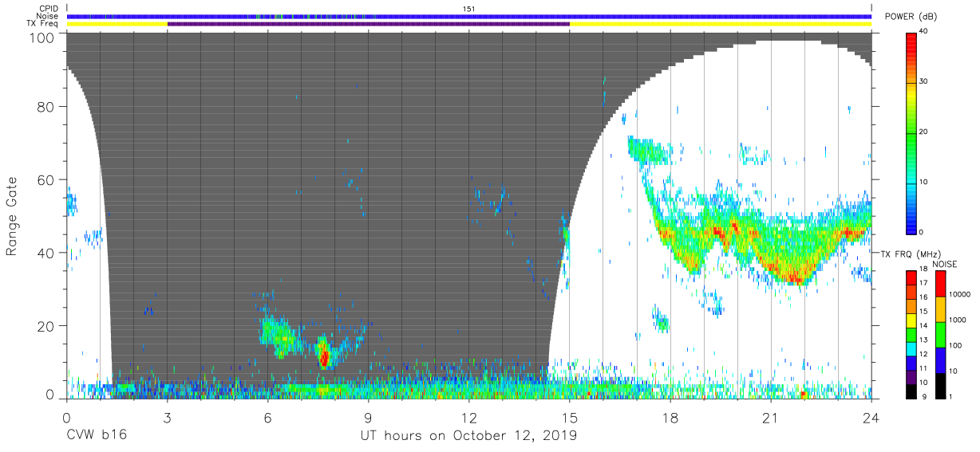Click the UT hours on October 12, 2019 label
The width and height of the screenshot is (980, 452).
tap(468, 435)
